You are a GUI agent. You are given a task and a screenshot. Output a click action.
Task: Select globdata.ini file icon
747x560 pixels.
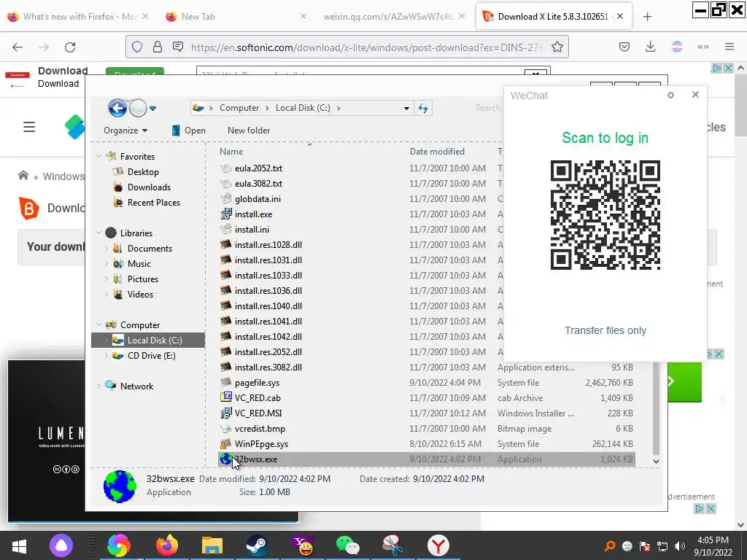[x=226, y=199]
